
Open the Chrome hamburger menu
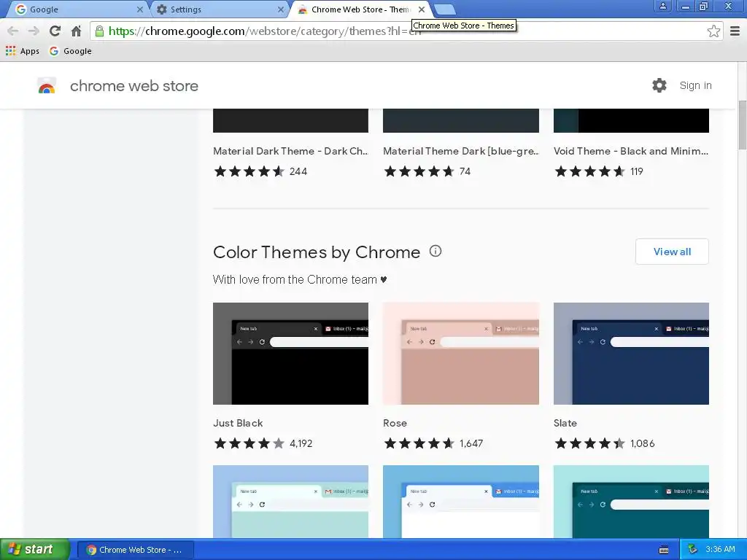click(x=735, y=31)
